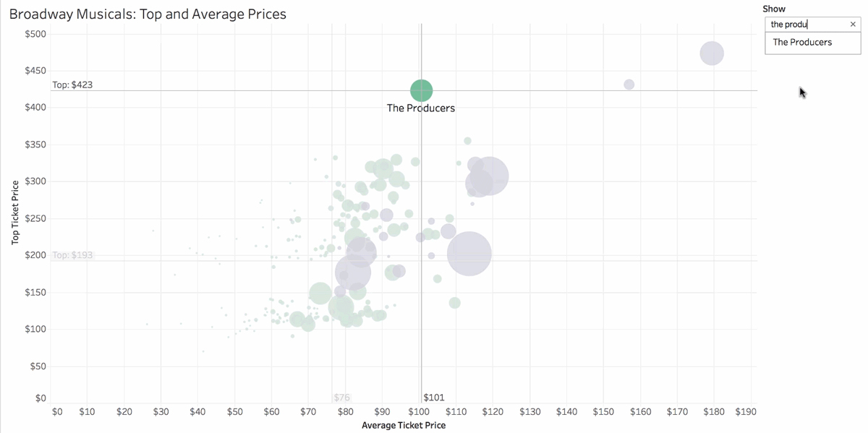The width and height of the screenshot is (868, 433).
Task: Click the big purple bubble near $120 average
Action: point(489,176)
